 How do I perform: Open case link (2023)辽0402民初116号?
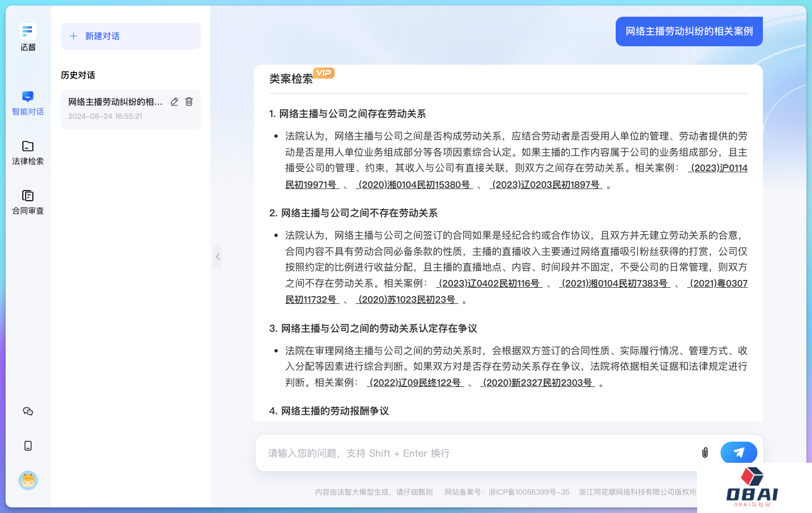tap(489, 283)
